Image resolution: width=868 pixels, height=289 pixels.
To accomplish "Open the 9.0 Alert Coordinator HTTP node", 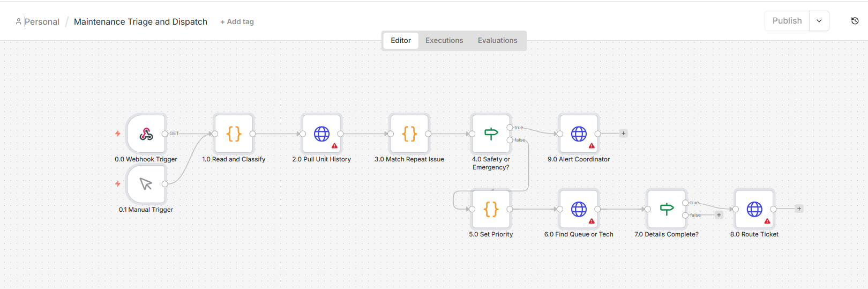I will coord(579,134).
